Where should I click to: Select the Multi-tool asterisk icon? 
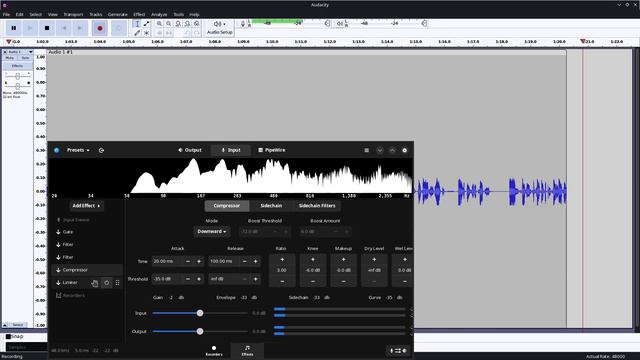coord(146,33)
